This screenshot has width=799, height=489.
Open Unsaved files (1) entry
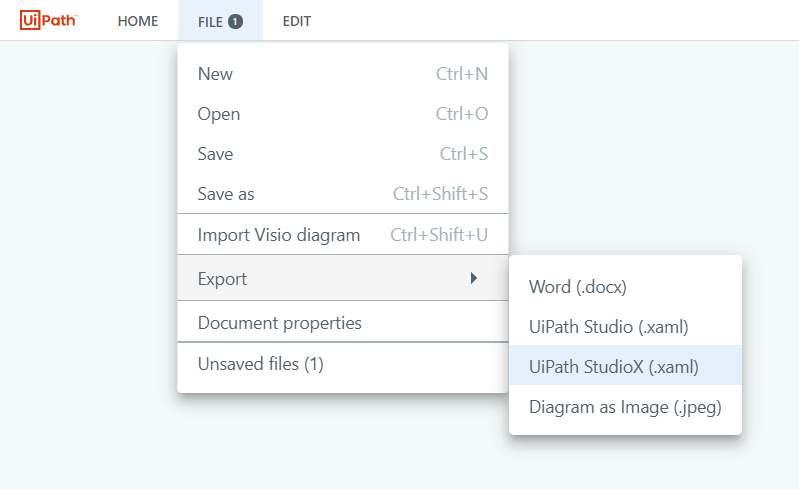[x=343, y=364]
